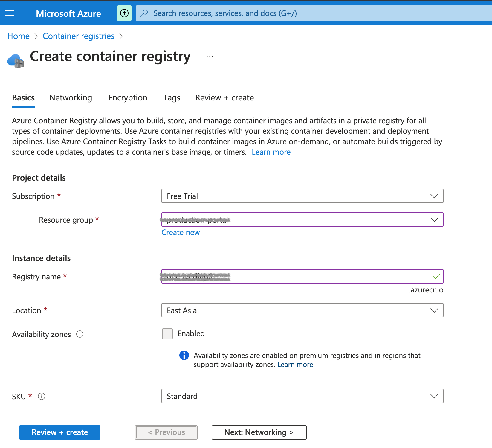Click the green validation checkmark
Screen dimensions: 492x448
coord(436,276)
